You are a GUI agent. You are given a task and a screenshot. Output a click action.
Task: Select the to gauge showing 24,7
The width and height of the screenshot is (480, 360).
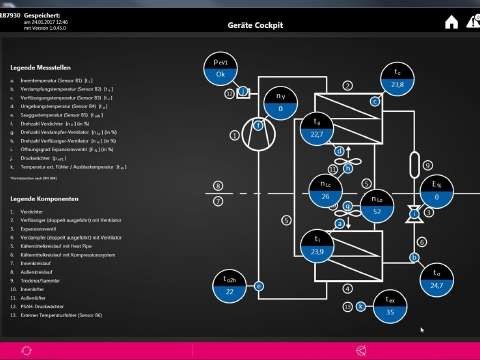(x=437, y=279)
